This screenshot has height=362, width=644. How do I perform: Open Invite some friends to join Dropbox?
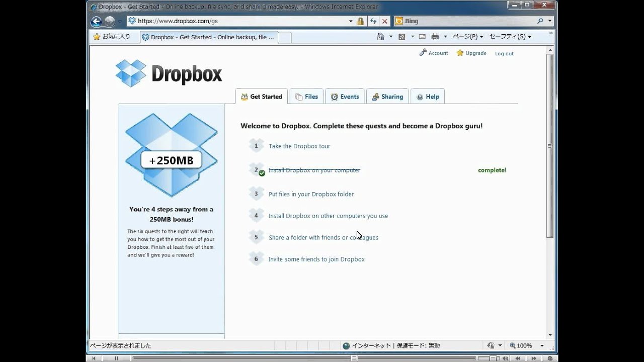tap(316, 259)
